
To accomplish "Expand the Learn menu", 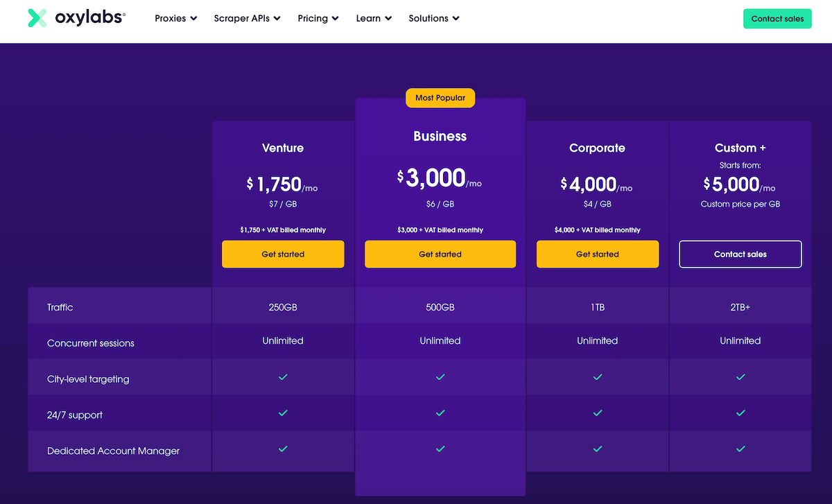I will (x=374, y=19).
